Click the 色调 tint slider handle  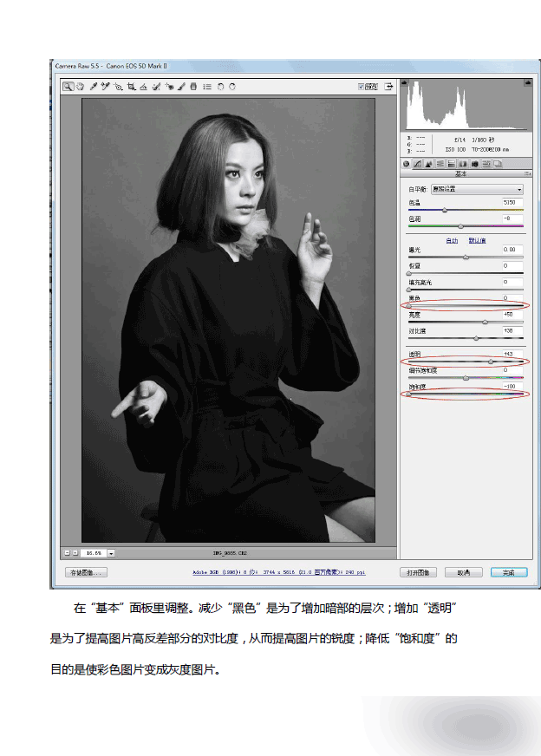click(x=460, y=226)
